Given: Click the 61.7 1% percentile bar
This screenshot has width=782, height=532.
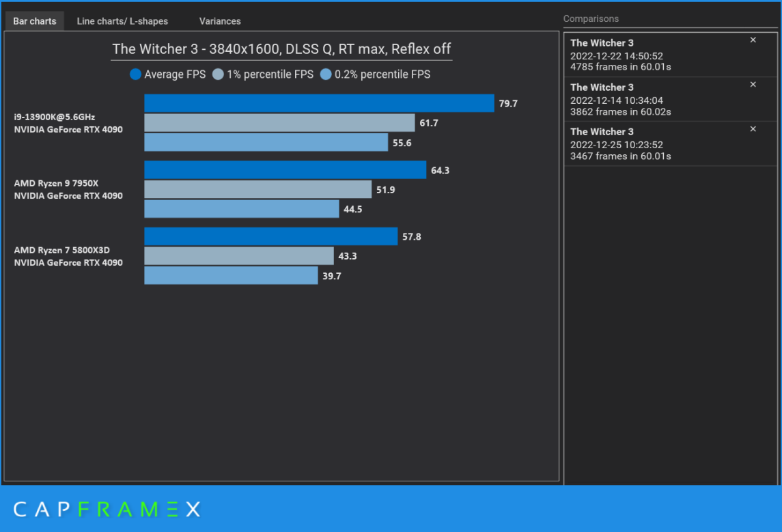Looking at the screenshot, I should [x=279, y=123].
